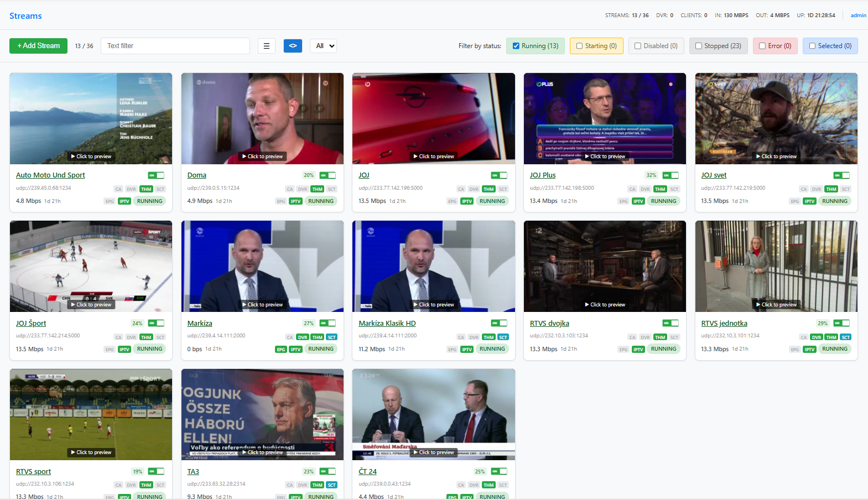Toggle the Running (13) status filter checkbox
868x500 pixels.
click(516, 46)
